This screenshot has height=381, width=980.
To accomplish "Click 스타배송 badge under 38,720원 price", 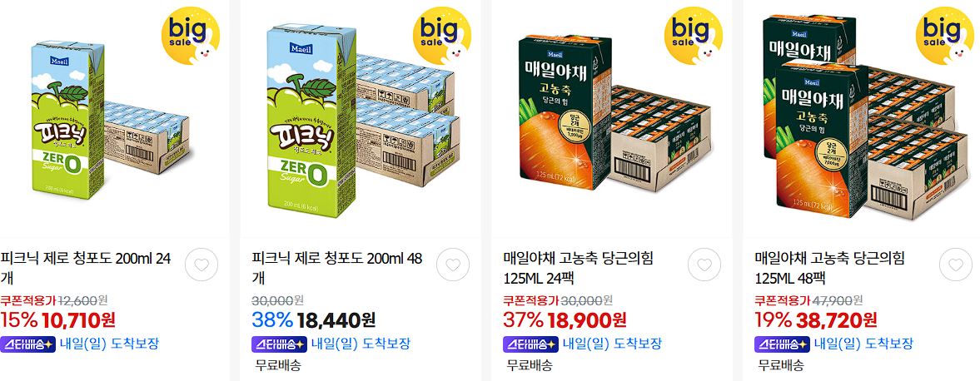I will (782, 344).
